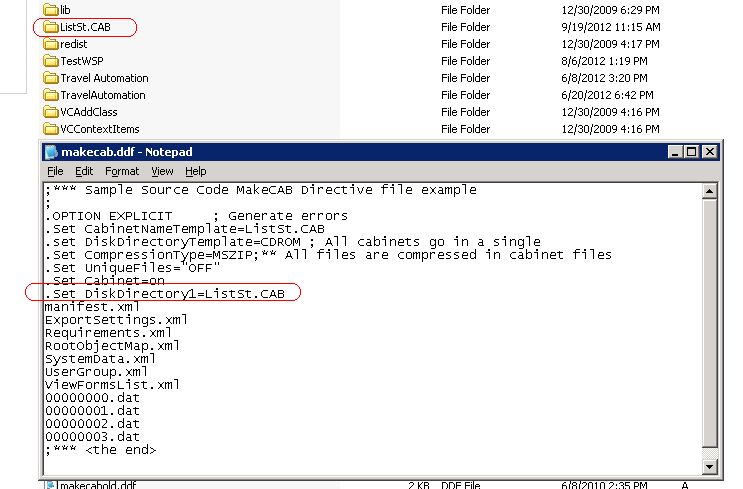This screenshot has height=489, width=743.
Task: Click the 12/30/2009 6:29 PM date cell
Action: click(610, 10)
